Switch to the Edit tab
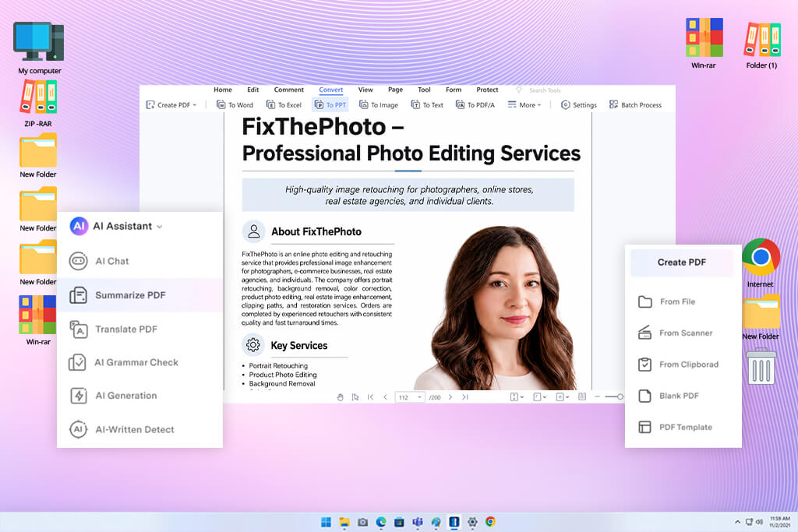Screen dimensions: 798x532 click(253, 90)
